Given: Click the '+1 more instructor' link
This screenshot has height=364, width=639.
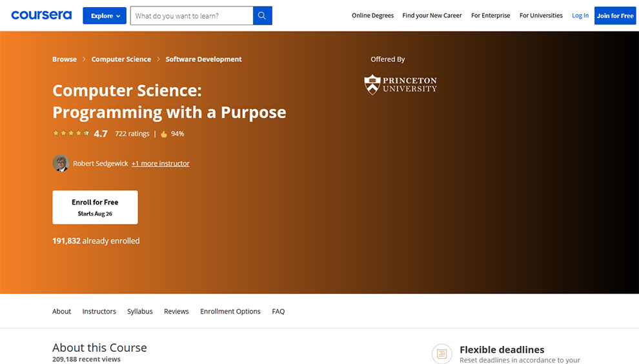Looking at the screenshot, I should coord(161,163).
